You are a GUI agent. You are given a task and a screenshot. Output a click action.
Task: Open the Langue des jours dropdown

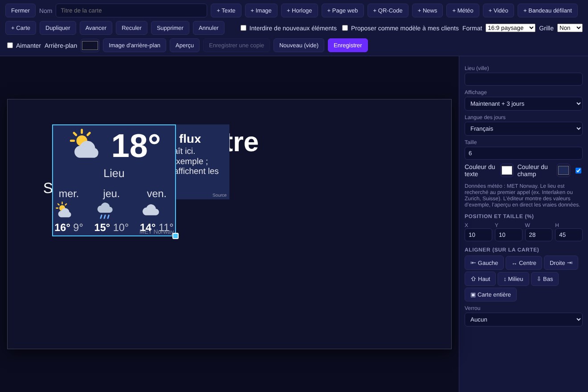[523, 128]
